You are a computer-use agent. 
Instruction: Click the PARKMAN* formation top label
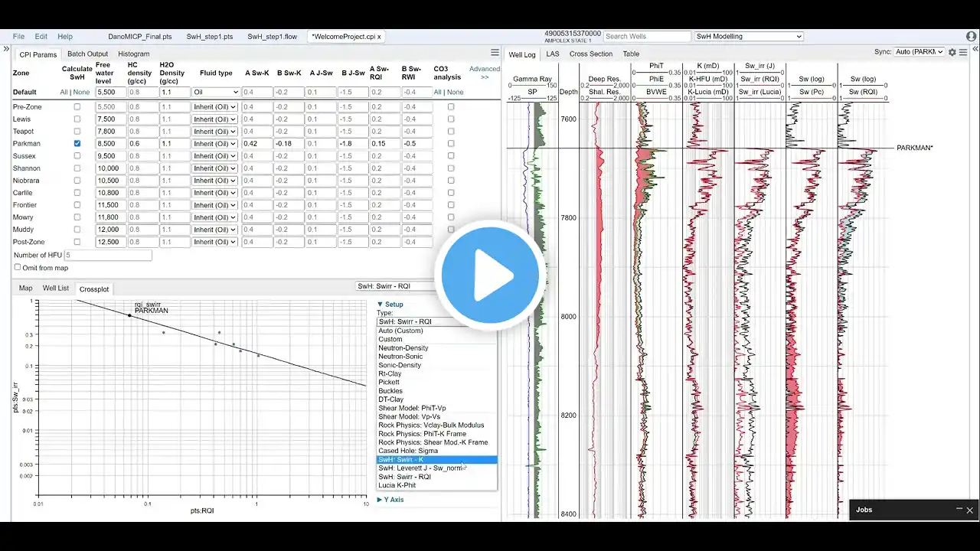pyautogui.click(x=915, y=148)
